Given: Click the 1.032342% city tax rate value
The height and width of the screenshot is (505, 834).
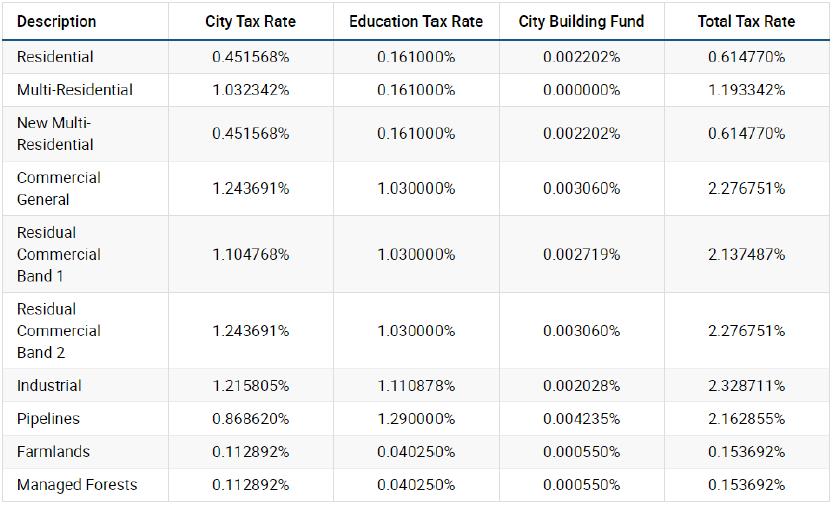Looking at the screenshot, I should point(251,90).
